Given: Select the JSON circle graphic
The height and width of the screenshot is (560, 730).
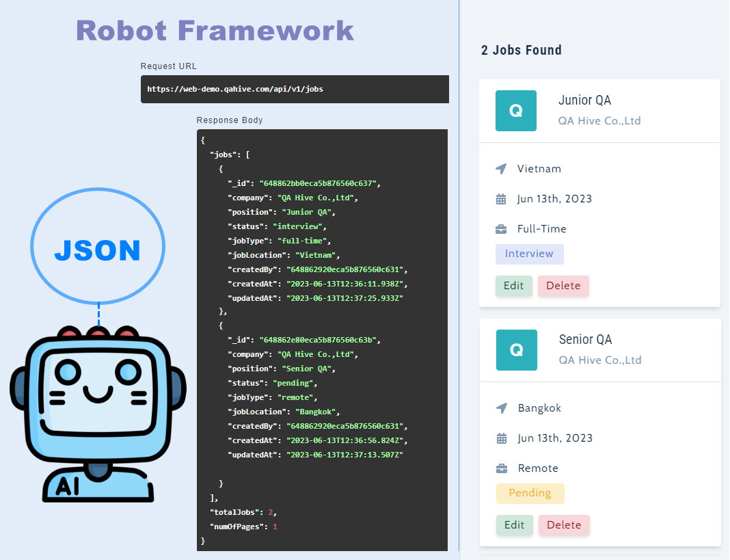Looking at the screenshot, I should click(x=97, y=248).
